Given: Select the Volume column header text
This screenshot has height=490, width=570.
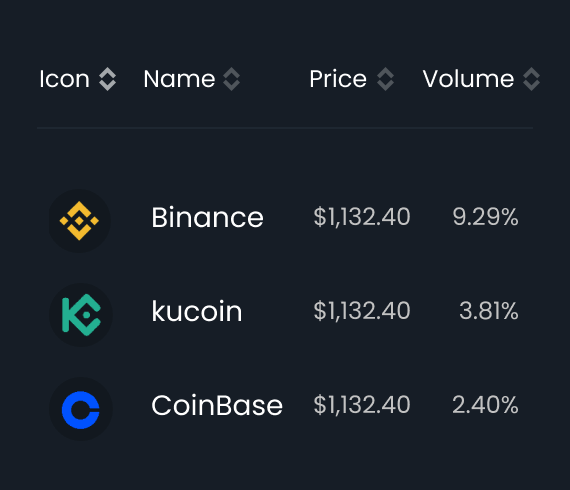Looking at the screenshot, I should pos(468,79).
